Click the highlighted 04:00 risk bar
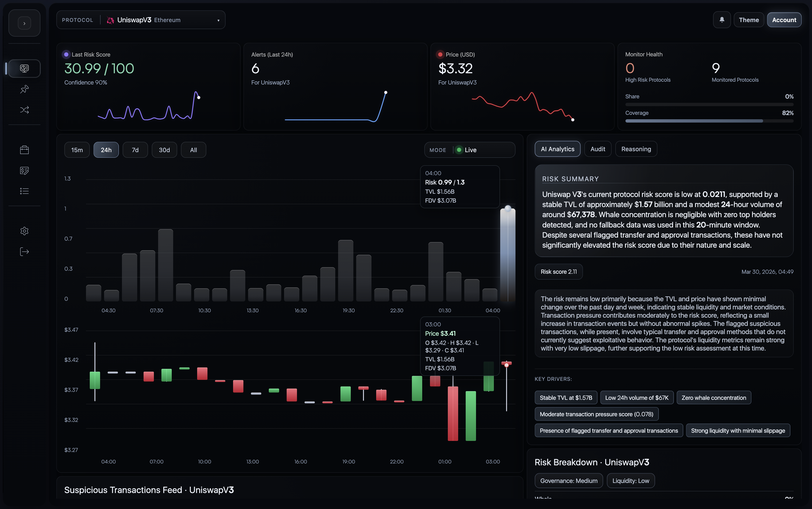812x509 pixels. coord(507,255)
